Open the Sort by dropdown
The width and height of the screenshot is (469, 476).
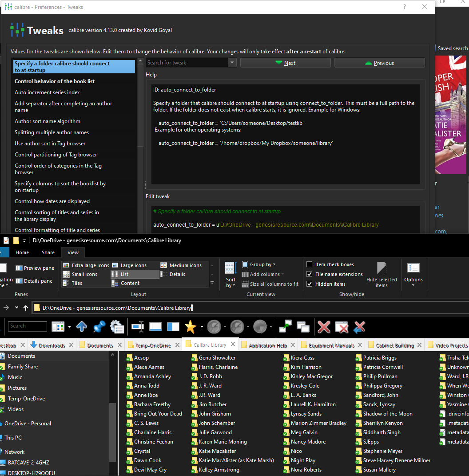(231, 275)
